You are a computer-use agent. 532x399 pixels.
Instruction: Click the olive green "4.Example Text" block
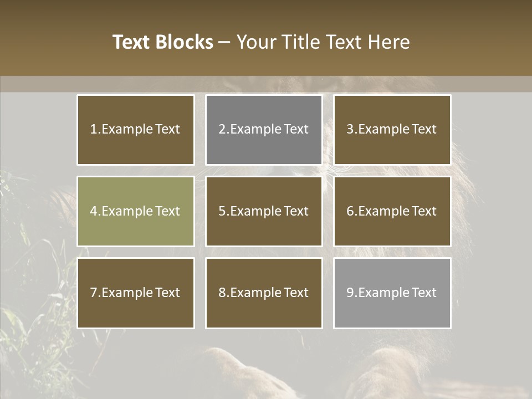tap(136, 211)
